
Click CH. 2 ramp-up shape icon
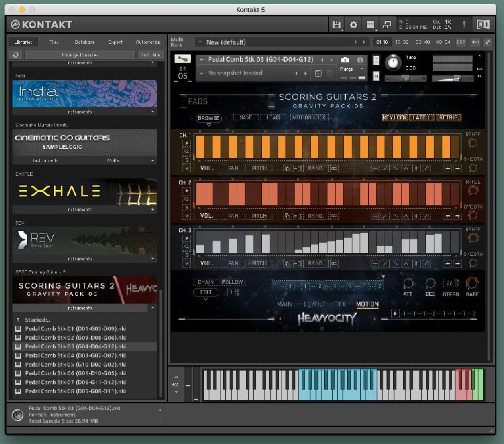click(x=385, y=216)
